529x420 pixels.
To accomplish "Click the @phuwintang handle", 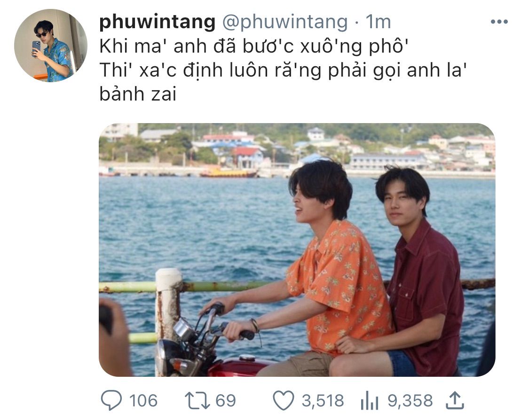I will tap(285, 22).
